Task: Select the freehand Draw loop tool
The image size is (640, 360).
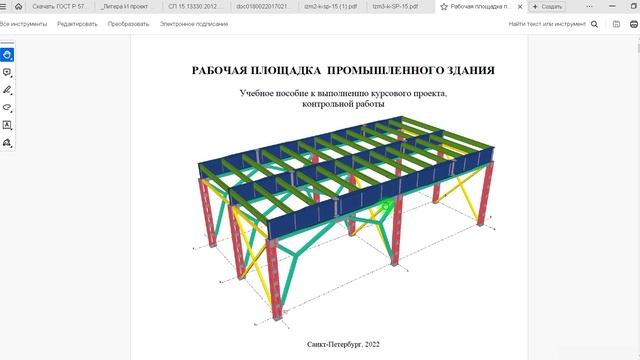Action: pos(7,107)
